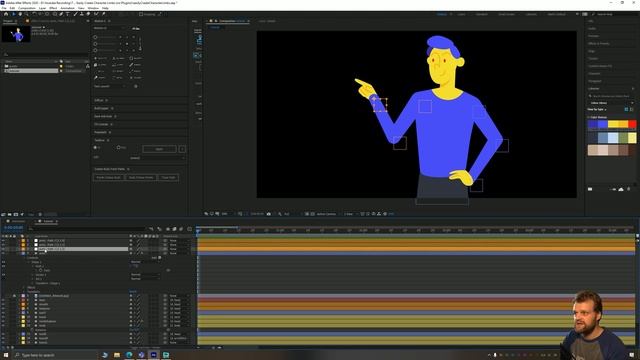The height and width of the screenshot is (360, 640).
Task: Select the Hand tool
Action: coord(20,14)
